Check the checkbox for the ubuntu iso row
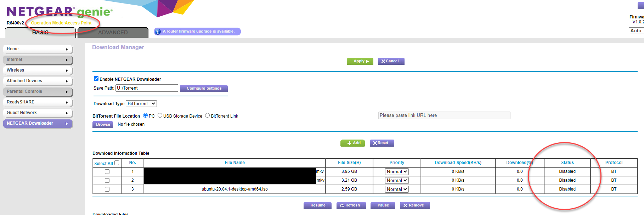 point(107,189)
